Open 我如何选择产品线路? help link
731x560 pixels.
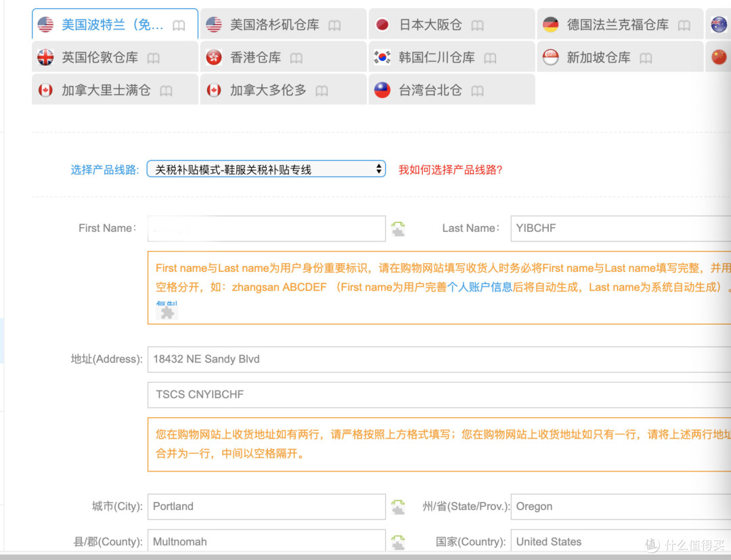click(x=450, y=170)
